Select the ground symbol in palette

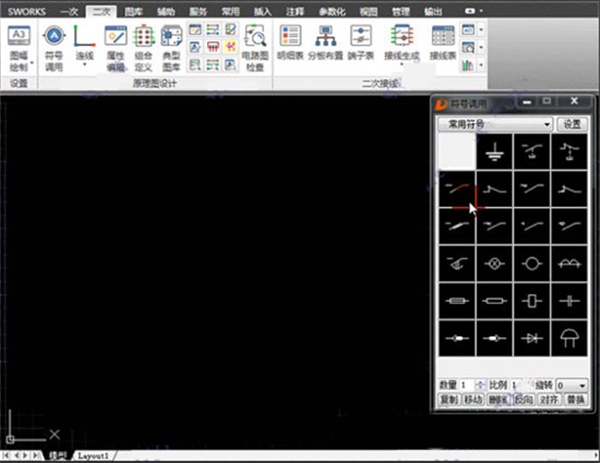[494, 151]
